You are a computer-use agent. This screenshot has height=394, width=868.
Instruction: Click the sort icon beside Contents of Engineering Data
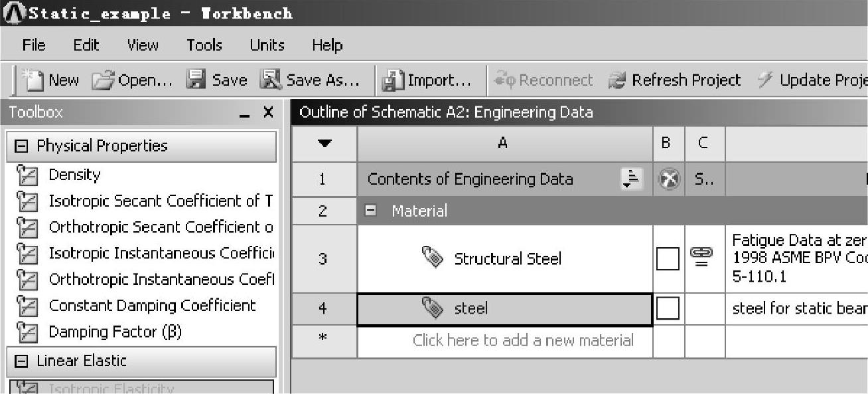630,179
